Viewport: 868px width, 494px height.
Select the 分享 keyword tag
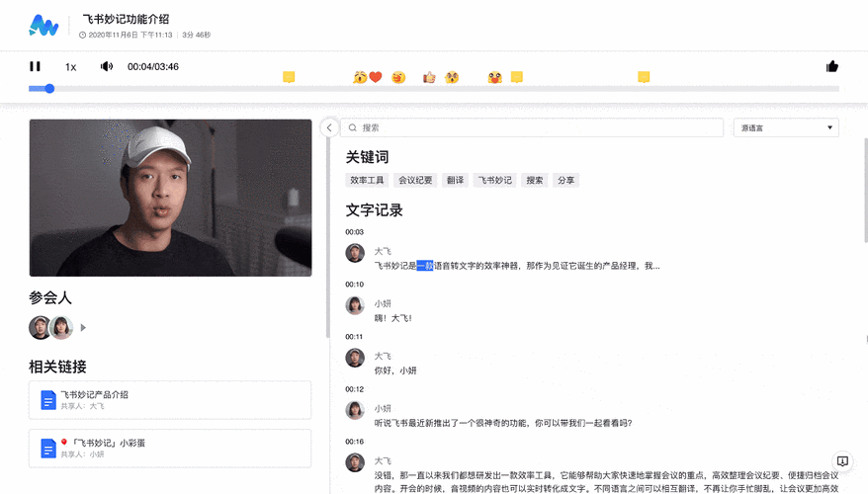[x=565, y=180]
